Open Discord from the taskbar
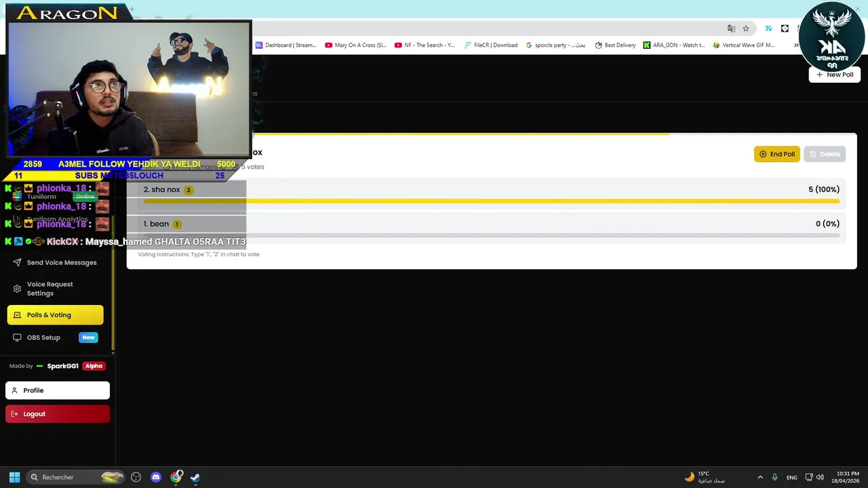Screen dimensions: 868x488 tap(156, 477)
